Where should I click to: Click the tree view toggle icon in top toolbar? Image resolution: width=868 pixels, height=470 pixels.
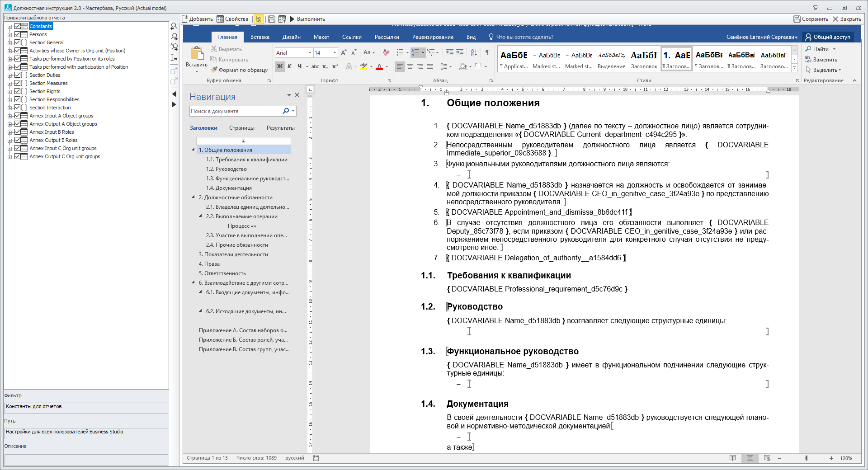tap(258, 19)
